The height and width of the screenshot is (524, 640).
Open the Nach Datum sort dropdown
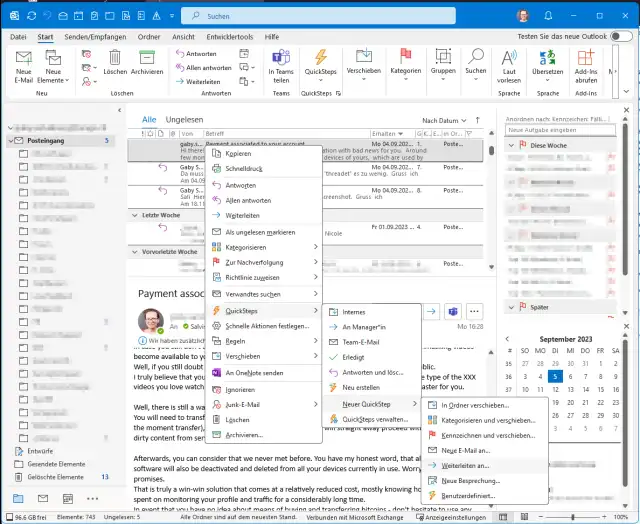pos(444,120)
